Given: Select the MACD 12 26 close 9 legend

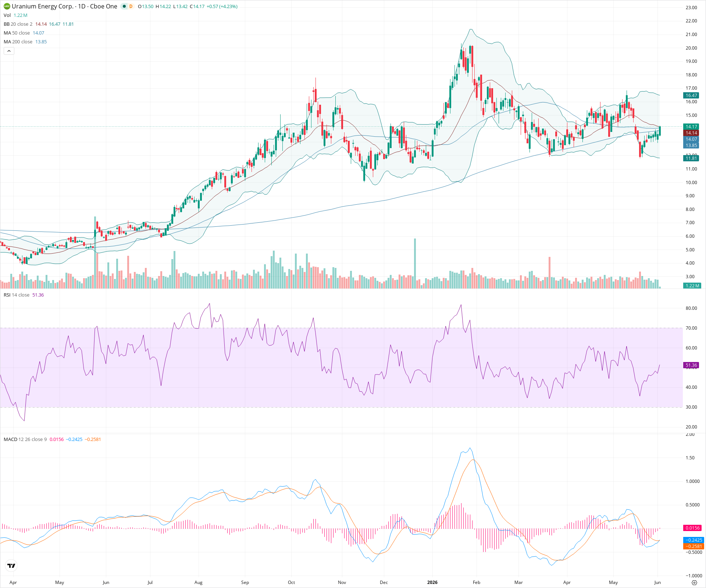Looking at the screenshot, I should (25, 439).
